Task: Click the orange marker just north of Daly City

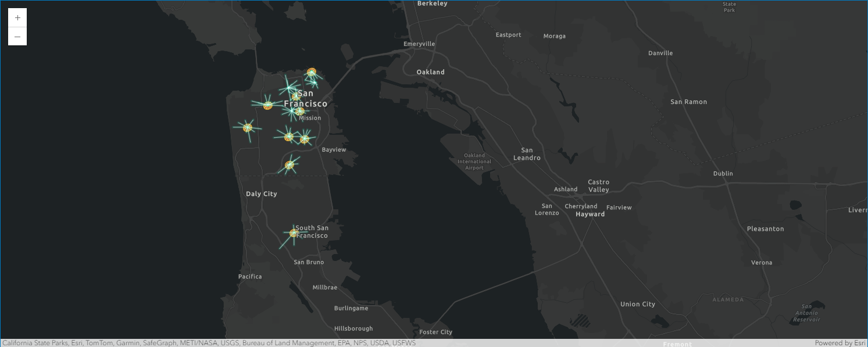Action: [290, 165]
